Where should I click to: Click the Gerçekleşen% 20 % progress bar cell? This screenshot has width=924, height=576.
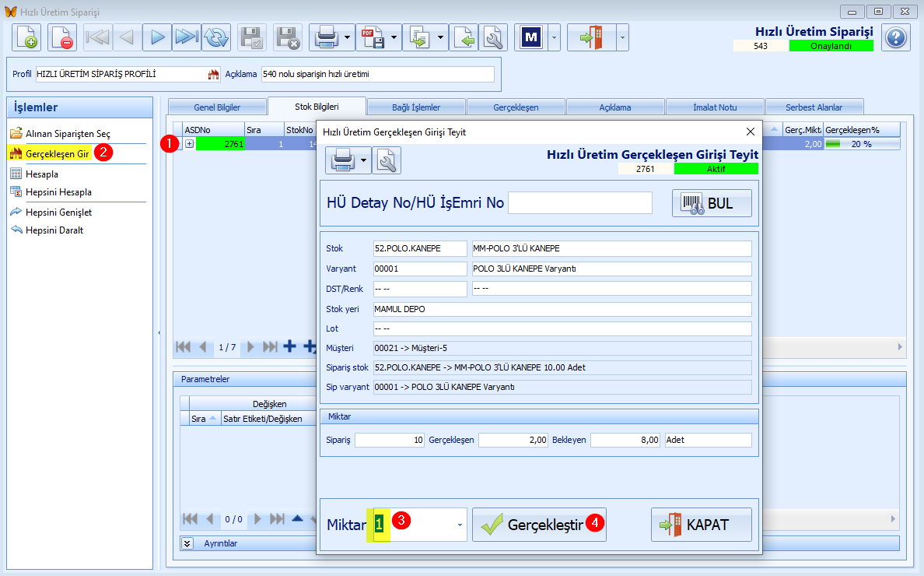point(862,144)
